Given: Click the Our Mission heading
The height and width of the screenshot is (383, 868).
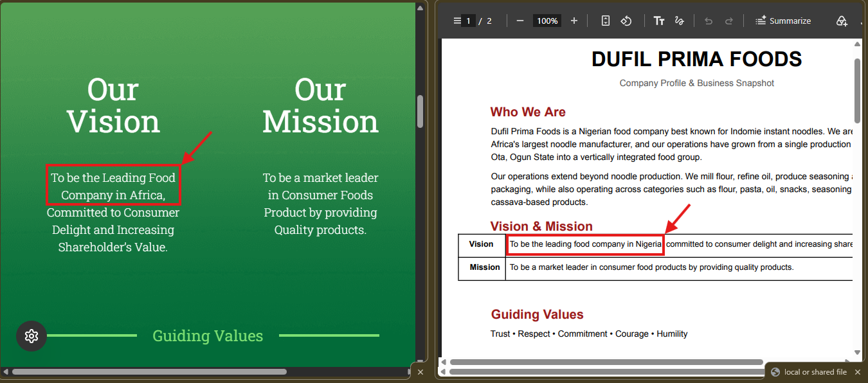Looking at the screenshot, I should [x=320, y=105].
